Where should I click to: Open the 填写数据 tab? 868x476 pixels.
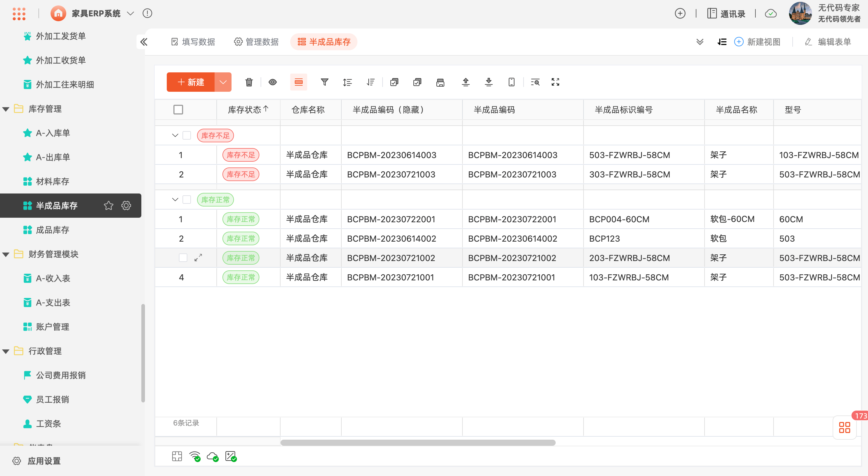click(x=193, y=42)
